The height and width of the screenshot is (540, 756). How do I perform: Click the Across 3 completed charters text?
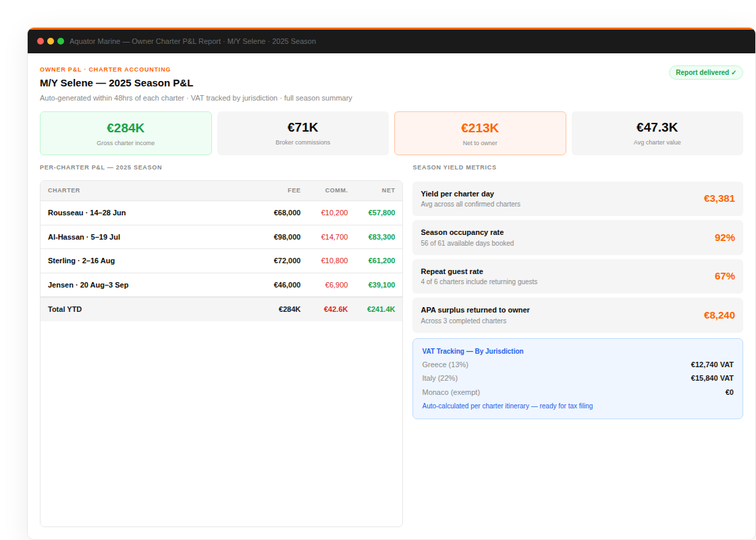click(463, 321)
